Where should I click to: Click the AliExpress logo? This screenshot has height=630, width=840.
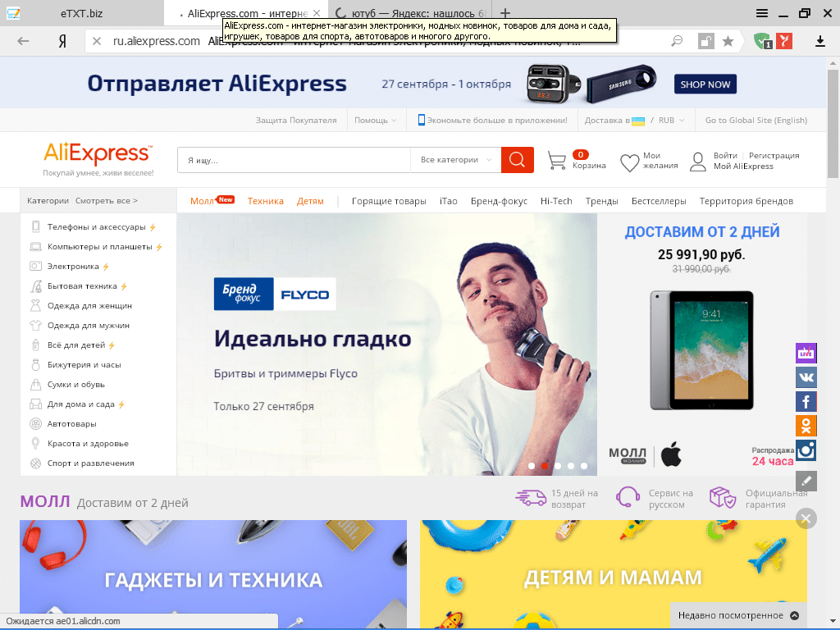point(98,153)
